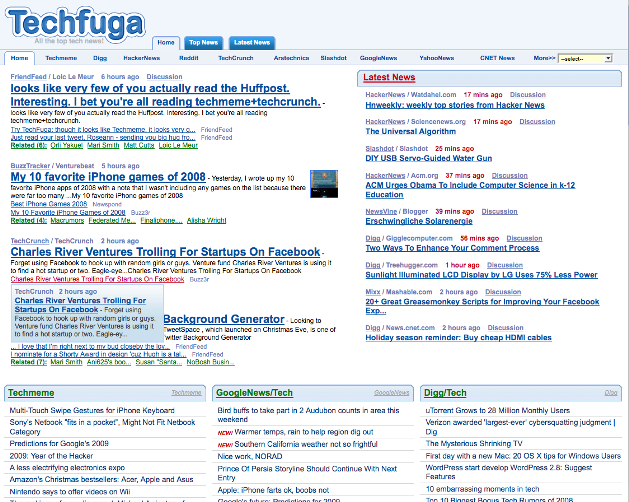Open DIY USB Servo-Guided Water Gun story
629x502 pixels.
click(x=428, y=158)
